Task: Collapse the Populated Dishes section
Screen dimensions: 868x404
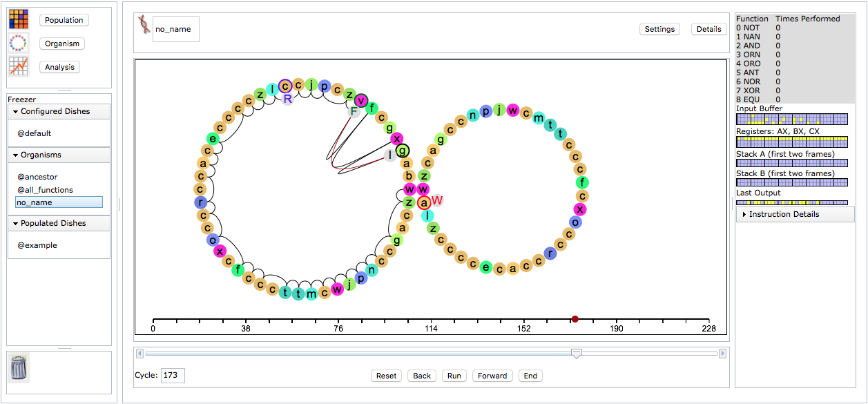Action: click(59, 223)
